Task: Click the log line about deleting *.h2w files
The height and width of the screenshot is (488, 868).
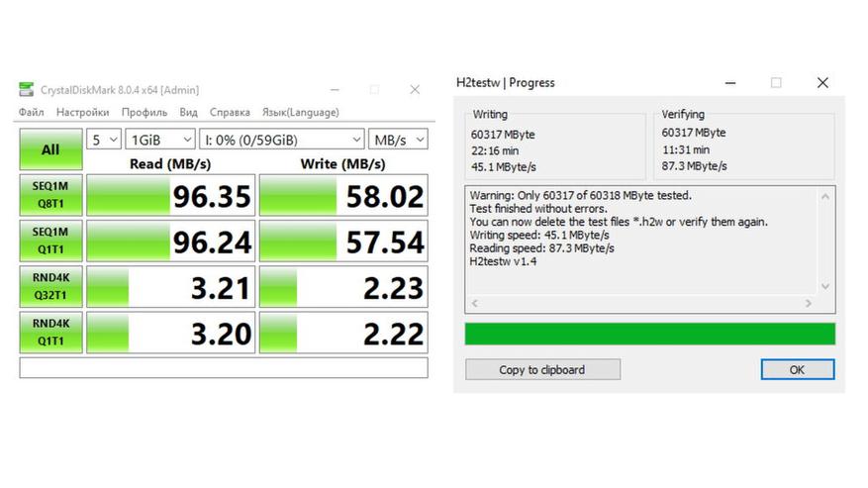Action: 619,222
